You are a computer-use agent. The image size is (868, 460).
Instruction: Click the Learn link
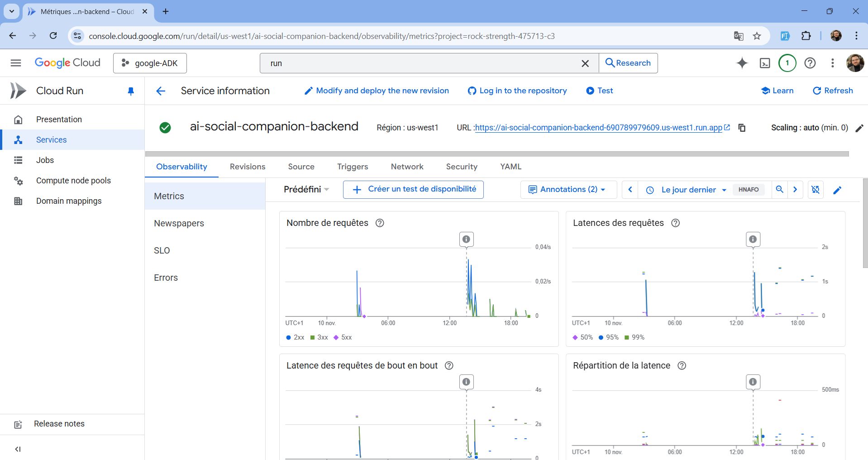777,91
